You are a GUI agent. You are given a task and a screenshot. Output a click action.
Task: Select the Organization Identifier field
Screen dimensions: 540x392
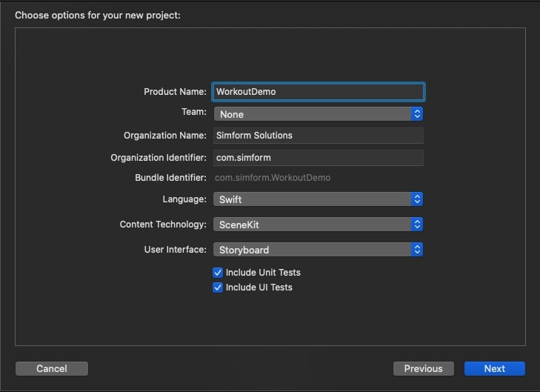point(319,157)
